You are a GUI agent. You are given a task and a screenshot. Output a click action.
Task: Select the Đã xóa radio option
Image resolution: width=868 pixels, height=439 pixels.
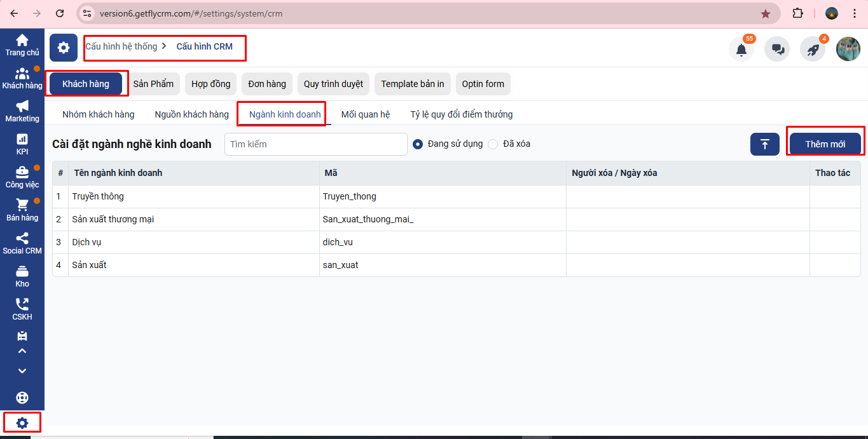tap(493, 144)
